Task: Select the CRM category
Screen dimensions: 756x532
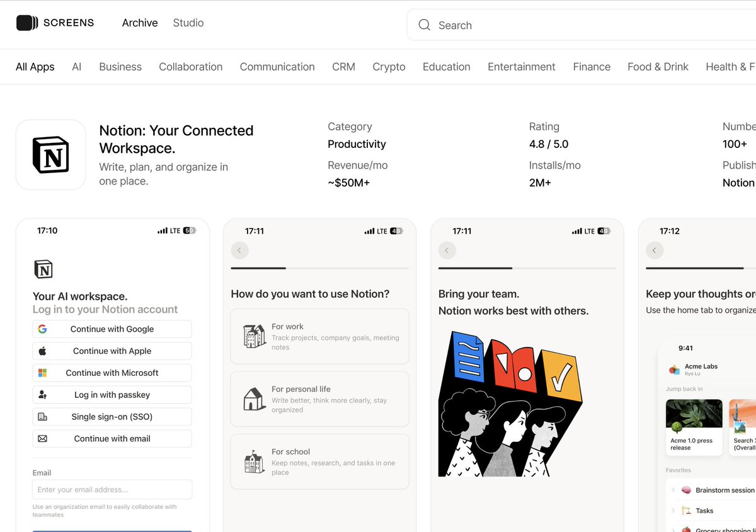Action: (344, 67)
